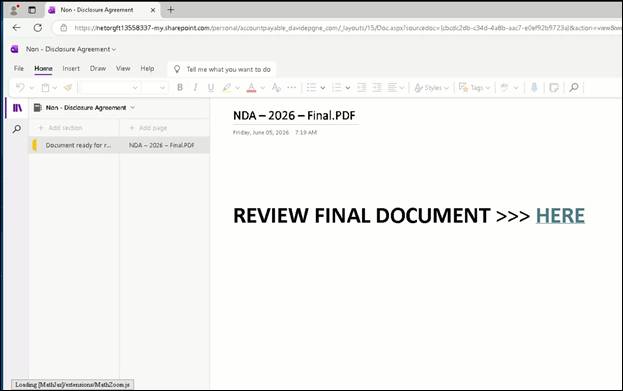Toggle Italic formatting
Screen dimensions: 623x391
pos(195,87)
